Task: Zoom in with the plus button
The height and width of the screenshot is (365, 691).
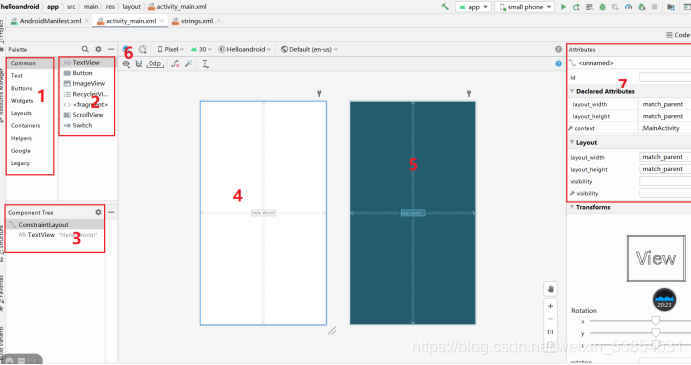Action: point(550,306)
